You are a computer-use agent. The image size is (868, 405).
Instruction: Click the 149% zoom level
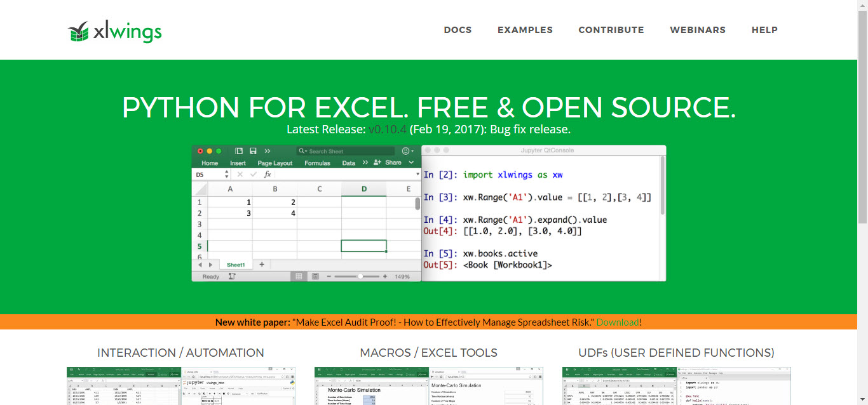[x=402, y=277]
